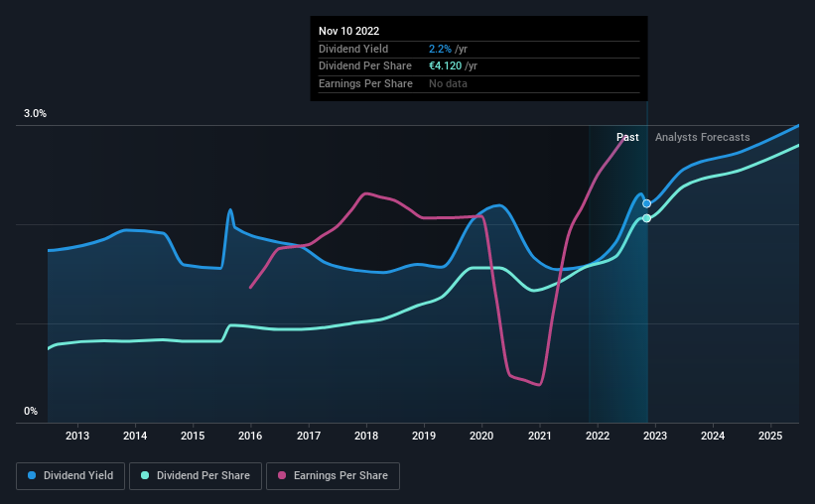Click the blue dot in Dividend Yield legend
815x504 pixels.
(32, 475)
